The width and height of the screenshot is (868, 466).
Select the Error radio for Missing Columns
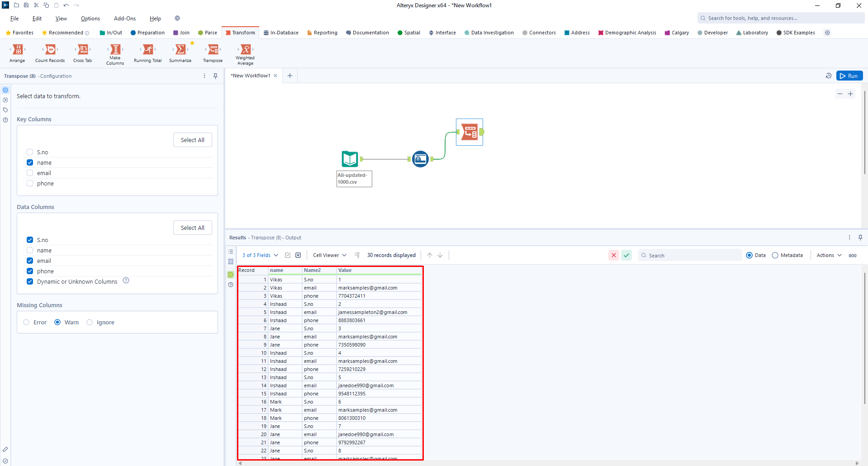point(26,322)
